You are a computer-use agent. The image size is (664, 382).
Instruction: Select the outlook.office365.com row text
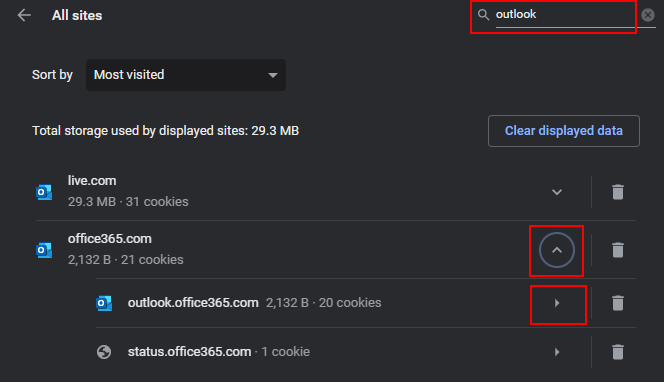pyautogui.click(x=193, y=303)
